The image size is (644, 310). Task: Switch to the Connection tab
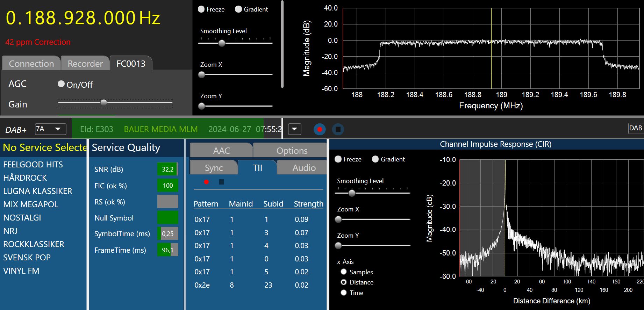tap(31, 64)
